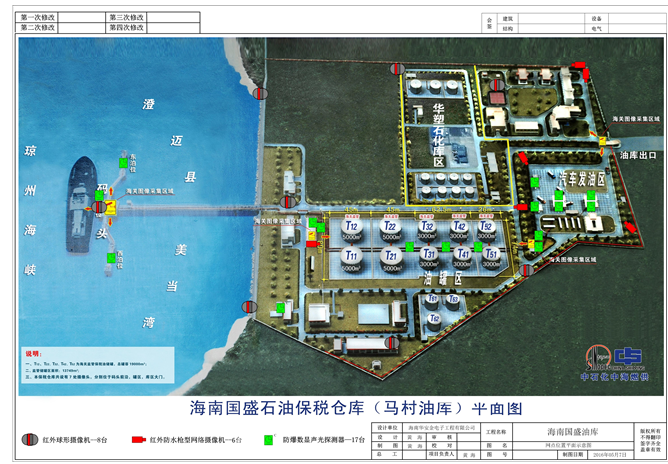The height and width of the screenshot is (464, 668).
Task: Click the dome camera on the southern long warehouse
Action: click(392, 342)
